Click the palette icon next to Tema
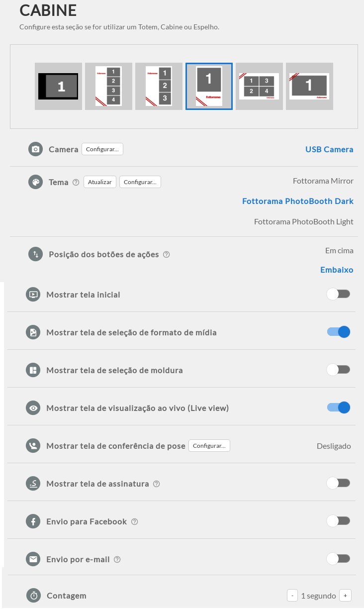Screen dimensions: 364x609 point(36,182)
